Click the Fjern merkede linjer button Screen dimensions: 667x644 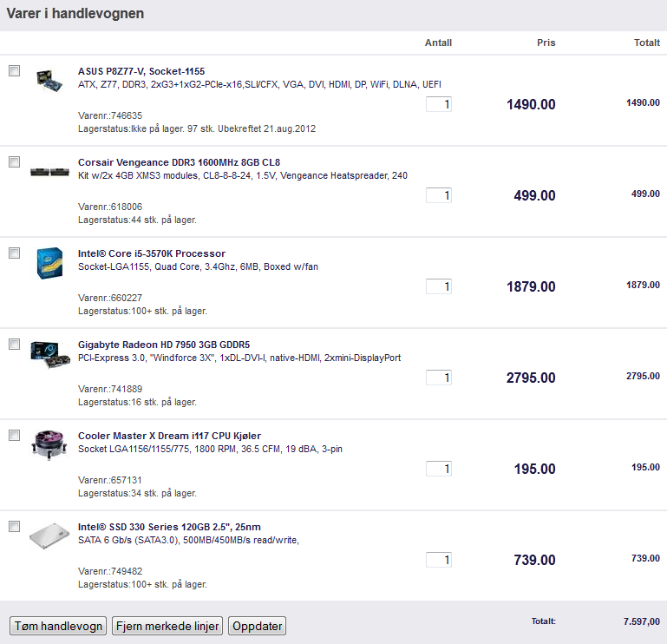pos(167,626)
